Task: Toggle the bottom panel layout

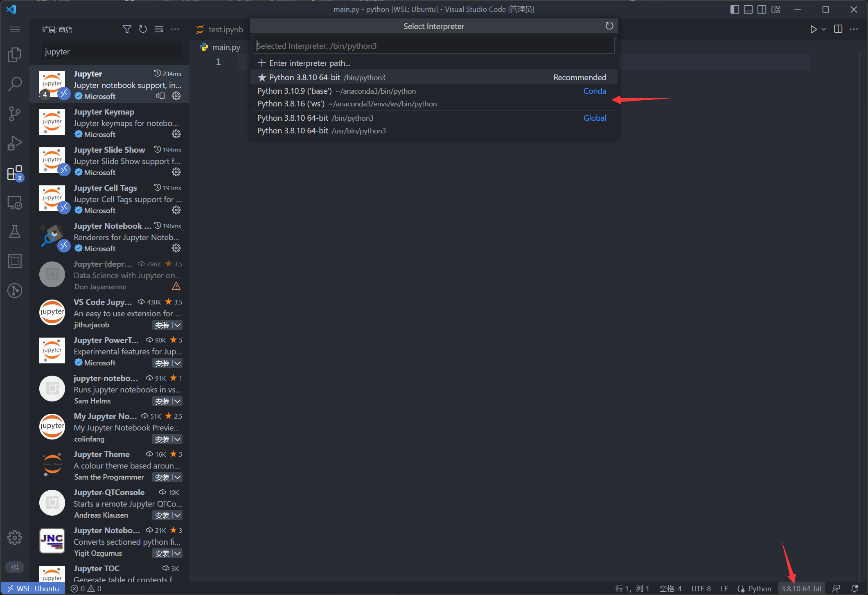Action: coord(748,9)
